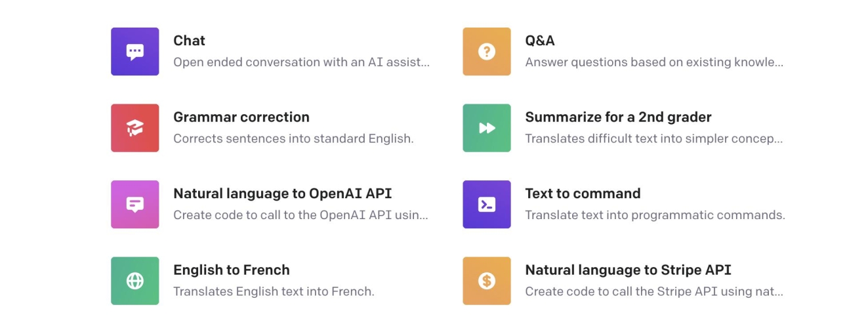
Task: Select the Q&A example title
Action: point(540,41)
